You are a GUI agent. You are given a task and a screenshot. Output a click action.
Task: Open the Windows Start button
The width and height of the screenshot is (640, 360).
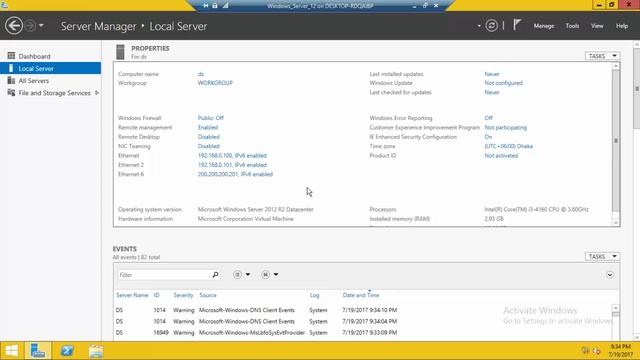11,351
